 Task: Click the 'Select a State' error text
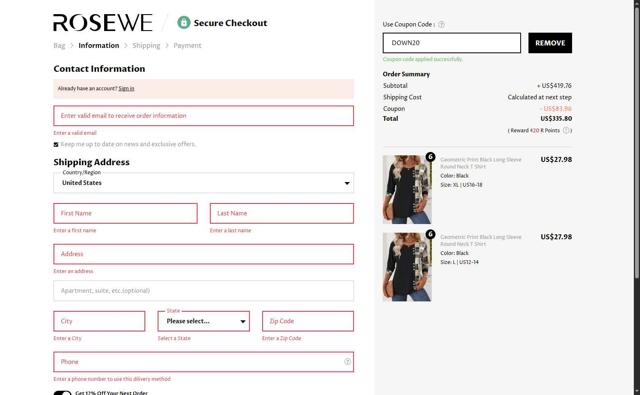[174, 338]
